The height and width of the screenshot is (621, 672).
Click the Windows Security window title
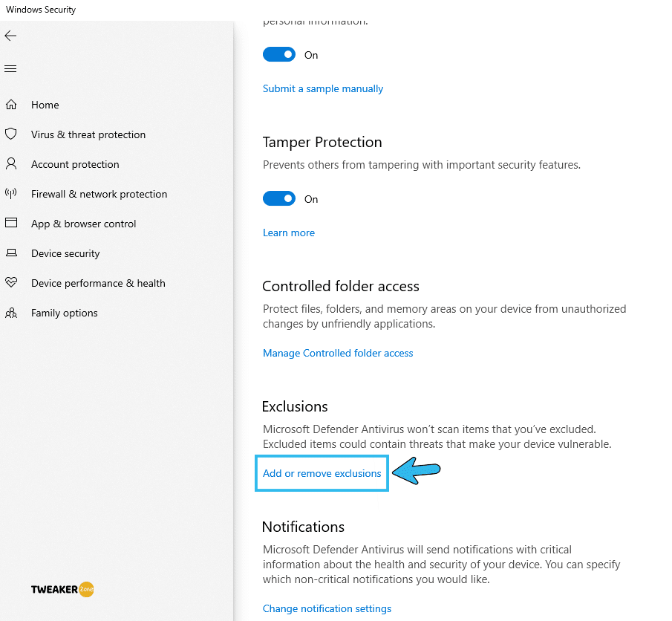[x=41, y=10]
